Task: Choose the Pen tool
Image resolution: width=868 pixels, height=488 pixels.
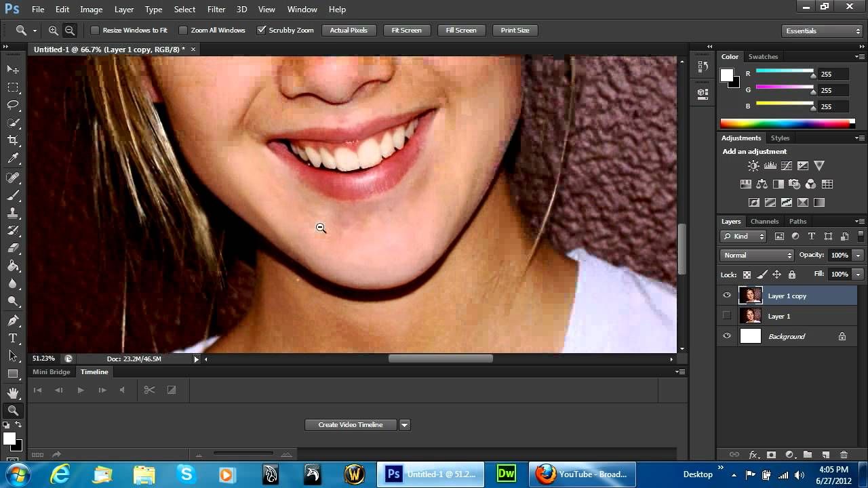Action: click(x=13, y=320)
